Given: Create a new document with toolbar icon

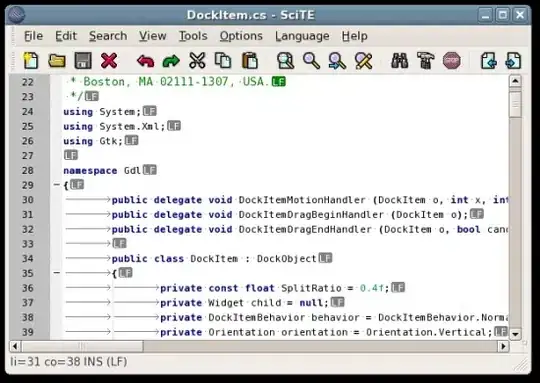Looking at the screenshot, I should (x=31, y=61).
